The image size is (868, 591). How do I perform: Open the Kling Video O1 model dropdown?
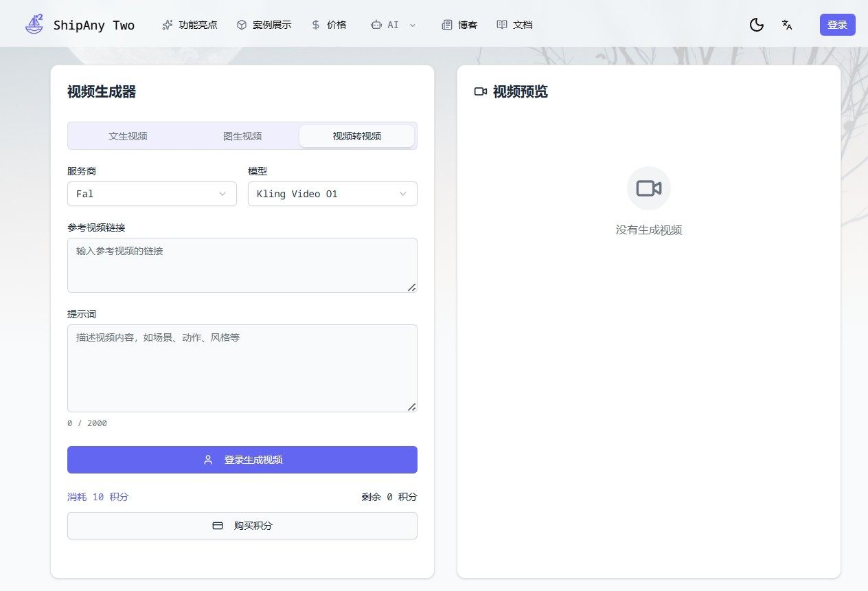[332, 194]
